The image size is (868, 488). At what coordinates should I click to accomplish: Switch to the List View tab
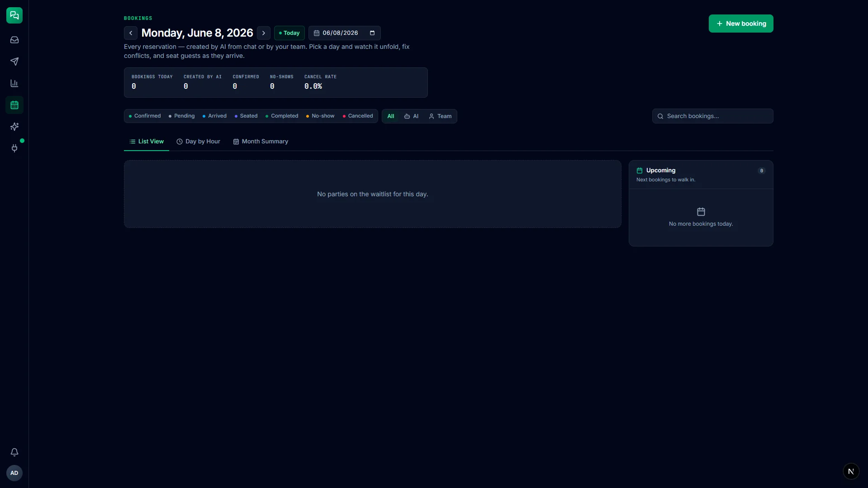[147, 142]
